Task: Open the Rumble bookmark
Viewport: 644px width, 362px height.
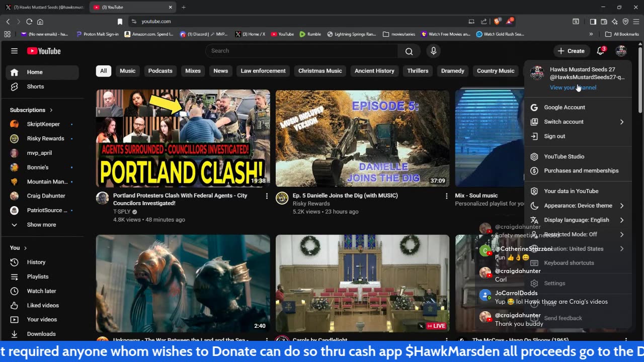Action: [310, 34]
